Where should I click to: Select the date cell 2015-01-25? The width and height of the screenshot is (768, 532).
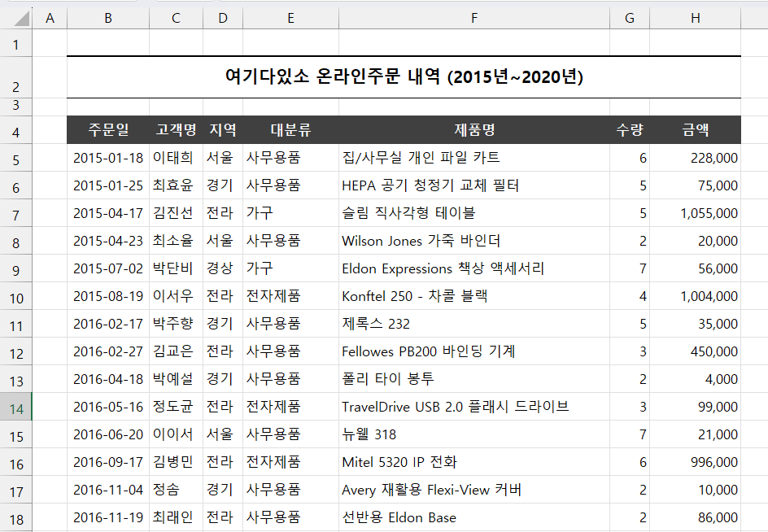pyautogui.click(x=108, y=185)
